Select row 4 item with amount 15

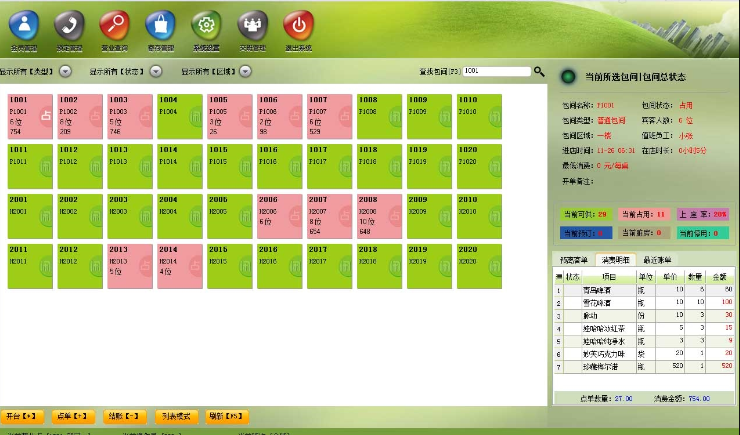click(x=644, y=328)
